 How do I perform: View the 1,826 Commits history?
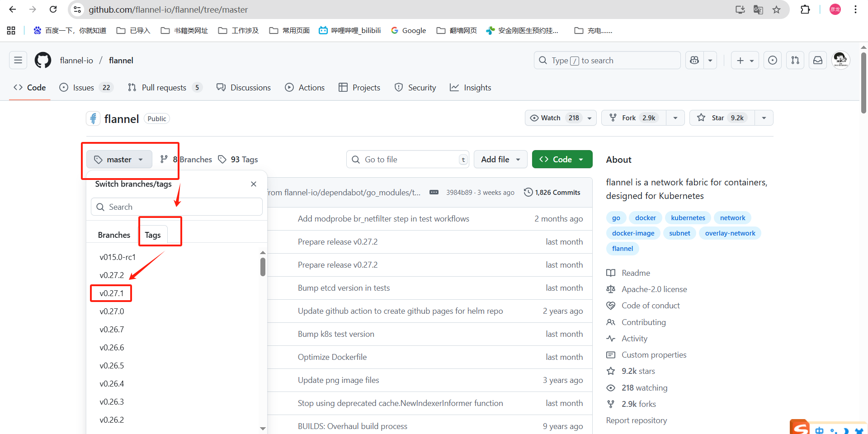pyautogui.click(x=552, y=192)
